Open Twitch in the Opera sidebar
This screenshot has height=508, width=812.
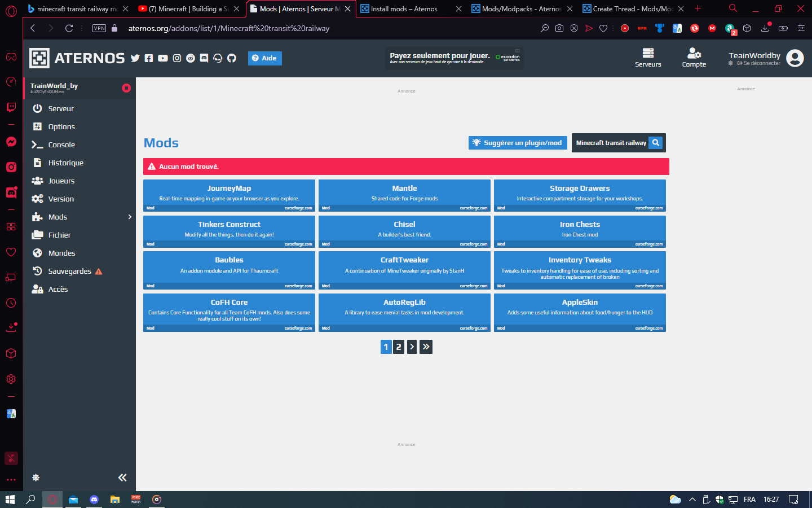(11, 107)
